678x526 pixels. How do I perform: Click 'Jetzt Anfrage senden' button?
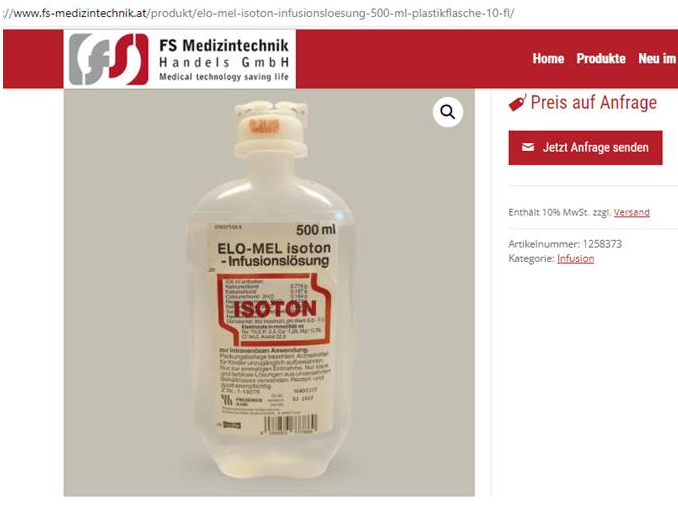[585, 148]
